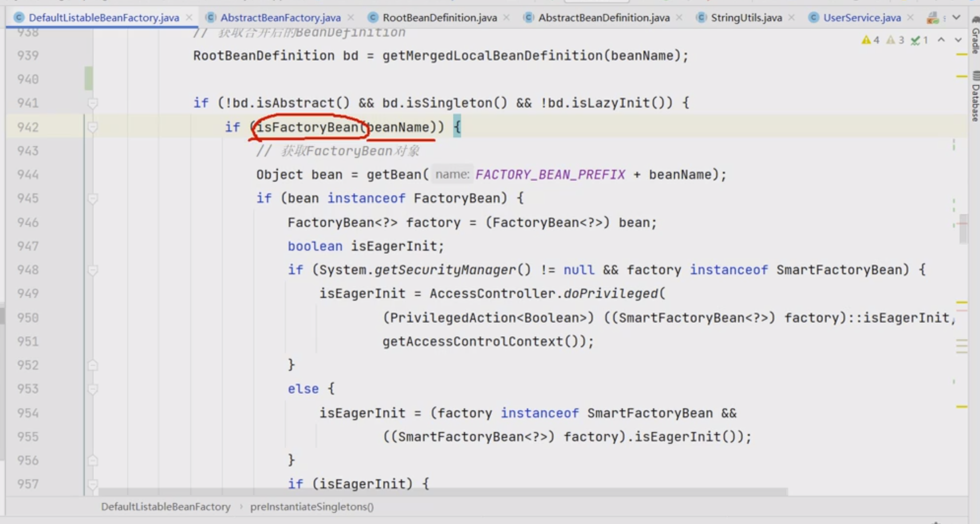Click the yellow warnings count indicator
The image size is (980, 524).
click(x=871, y=40)
